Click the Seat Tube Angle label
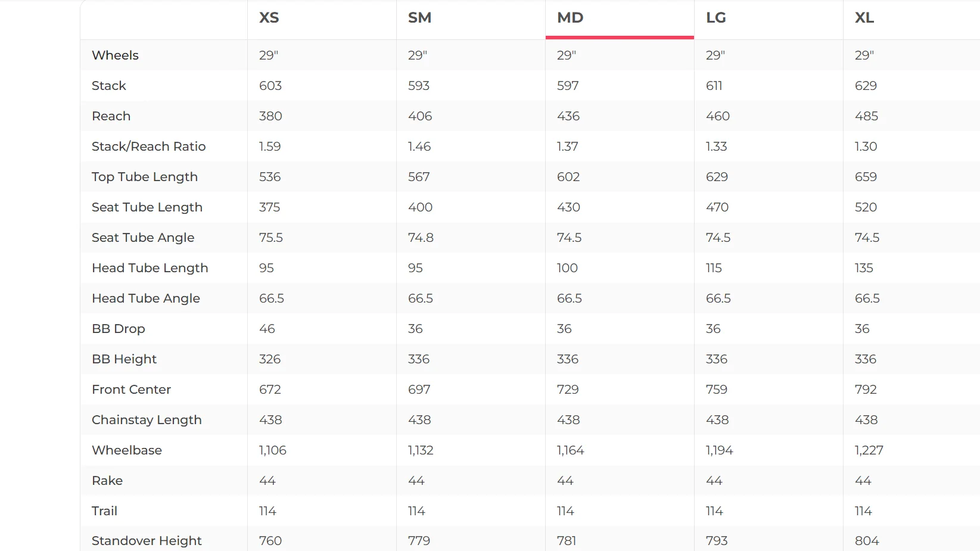980x551 pixels. (143, 238)
